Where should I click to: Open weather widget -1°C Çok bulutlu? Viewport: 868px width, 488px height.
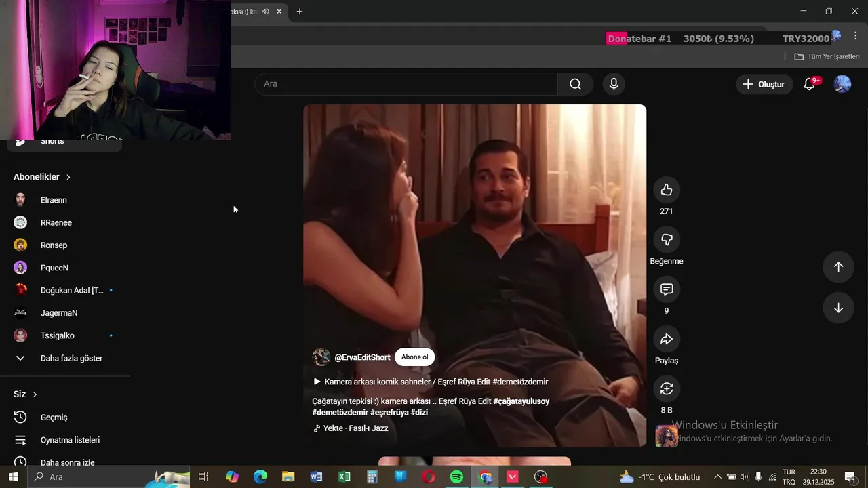click(x=659, y=477)
